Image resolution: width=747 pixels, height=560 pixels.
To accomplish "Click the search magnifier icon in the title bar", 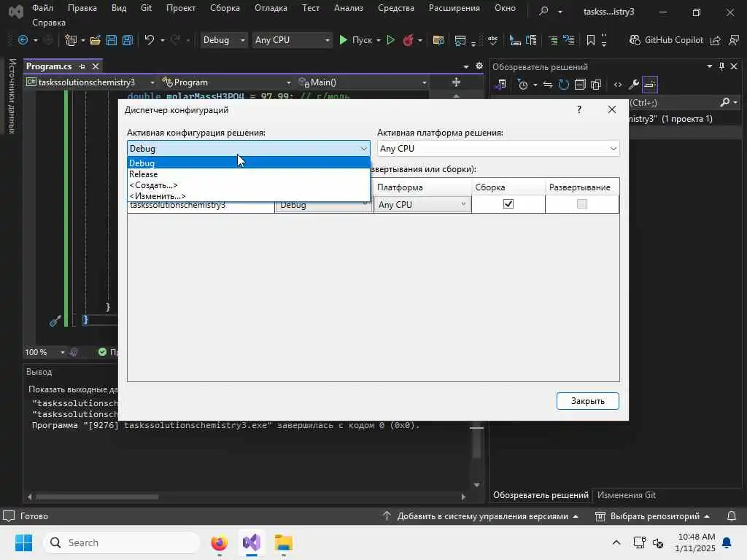I will coord(543,10).
